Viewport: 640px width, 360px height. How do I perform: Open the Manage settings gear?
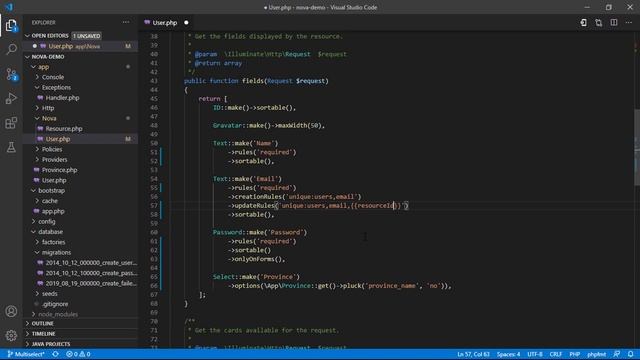pyautogui.click(x=11, y=336)
